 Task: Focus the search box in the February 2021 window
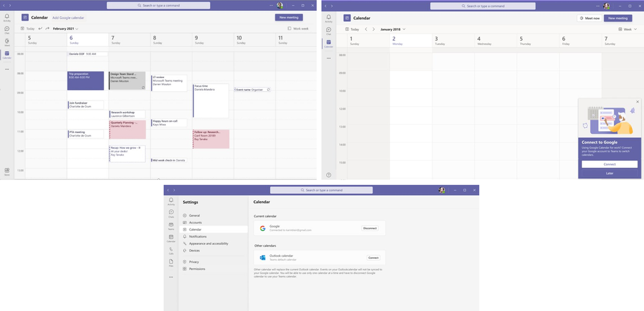click(x=159, y=5)
